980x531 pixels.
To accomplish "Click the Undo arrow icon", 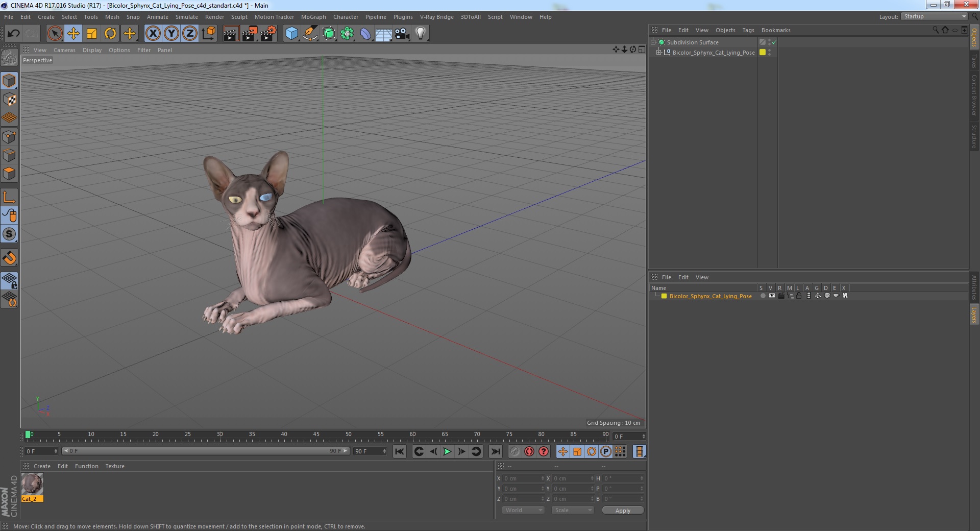I will coord(13,34).
